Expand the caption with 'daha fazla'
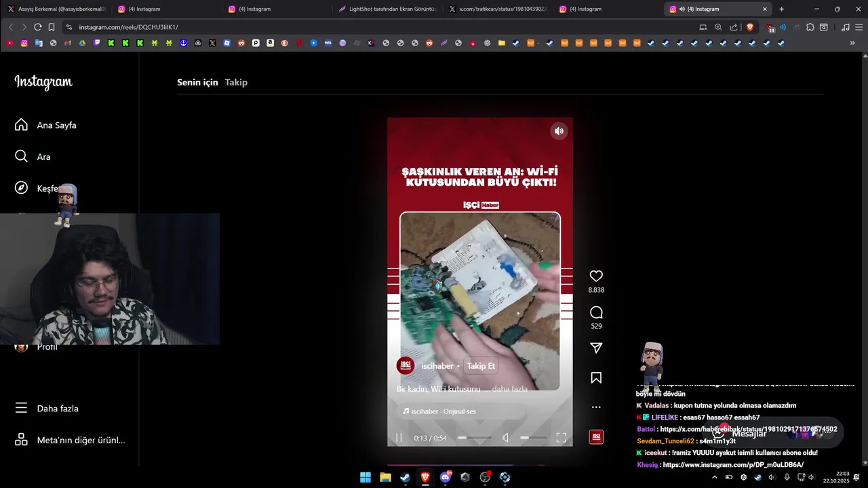Screen dimensions: 868x488 [x=510, y=389]
